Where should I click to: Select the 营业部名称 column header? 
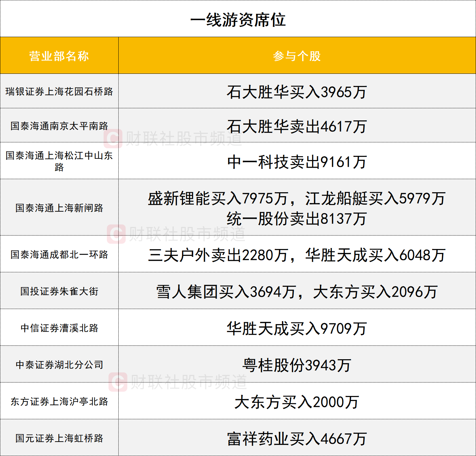tap(59, 56)
